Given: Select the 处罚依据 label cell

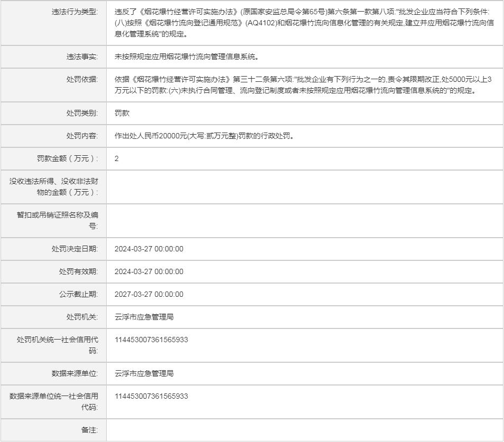Looking at the screenshot, I should point(82,79).
